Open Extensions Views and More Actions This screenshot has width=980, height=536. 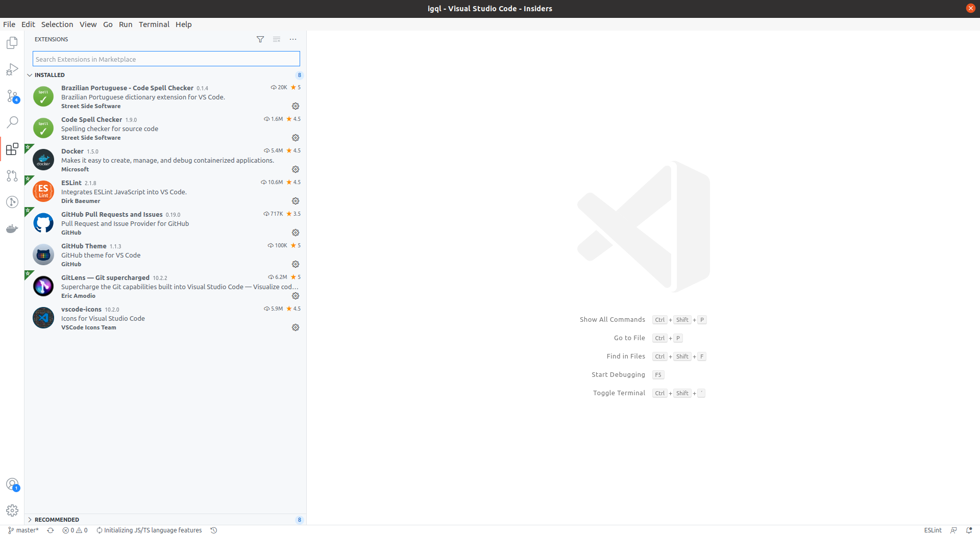coord(293,39)
